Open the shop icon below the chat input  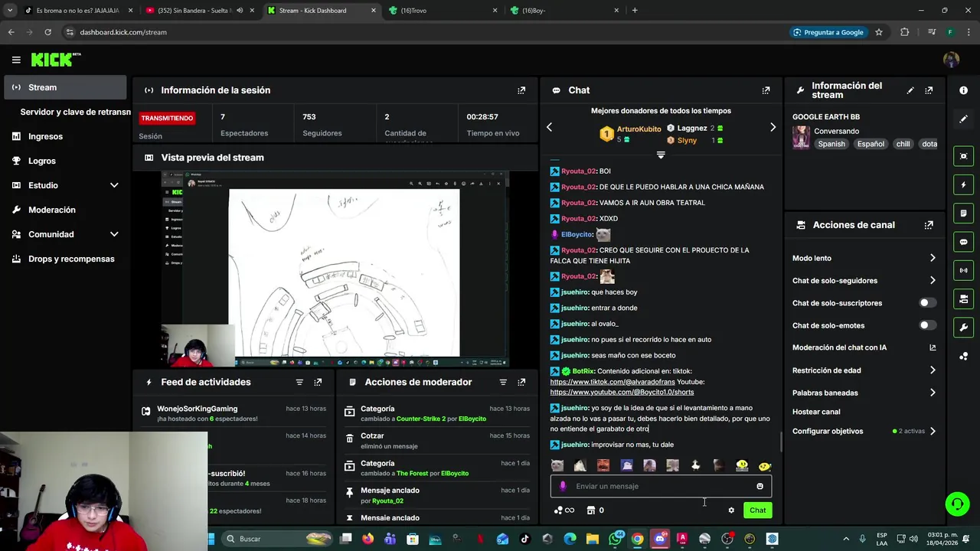point(590,510)
